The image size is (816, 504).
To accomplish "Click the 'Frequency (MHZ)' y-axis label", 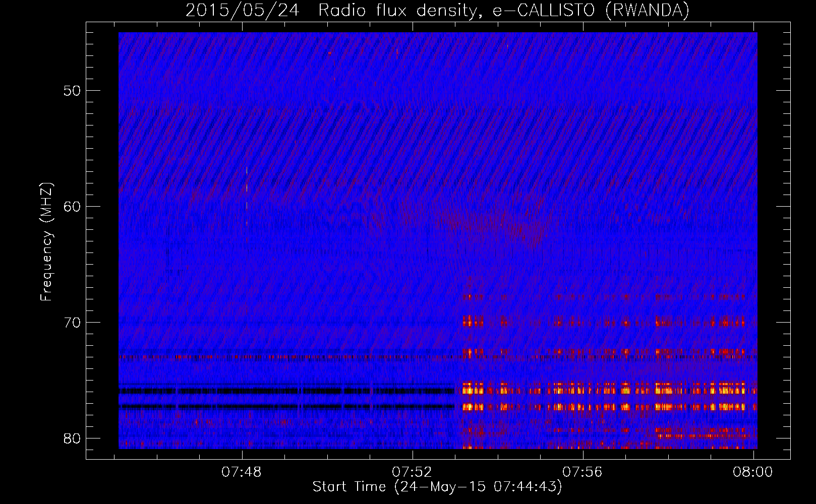I will click(x=46, y=242).
